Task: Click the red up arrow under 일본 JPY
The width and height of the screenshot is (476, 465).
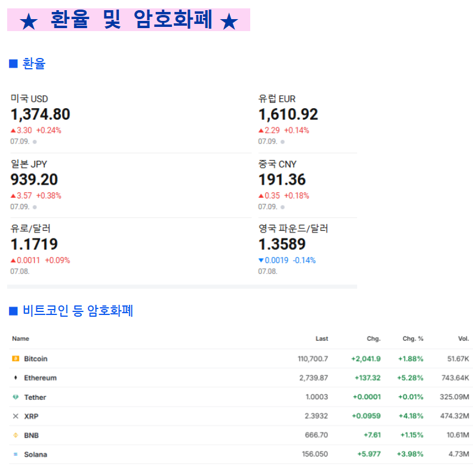Action: tap(13, 196)
